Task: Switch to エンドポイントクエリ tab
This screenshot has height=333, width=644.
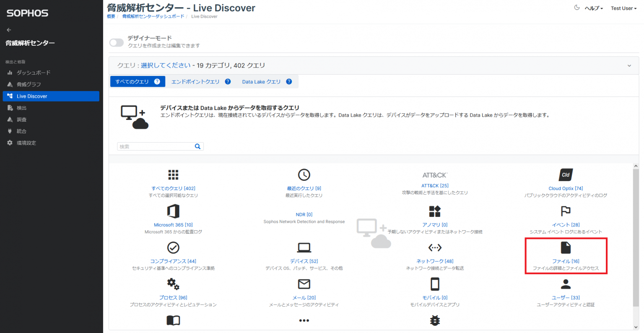Action: click(x=195, y=82)
